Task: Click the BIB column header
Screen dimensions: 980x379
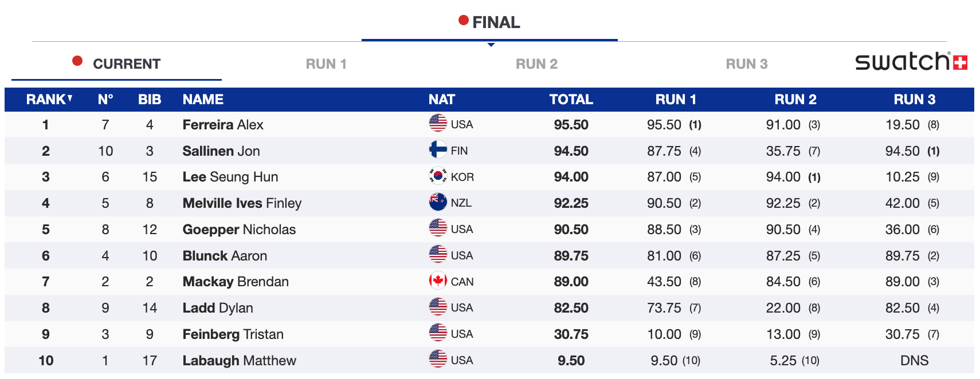Action: 150,100
